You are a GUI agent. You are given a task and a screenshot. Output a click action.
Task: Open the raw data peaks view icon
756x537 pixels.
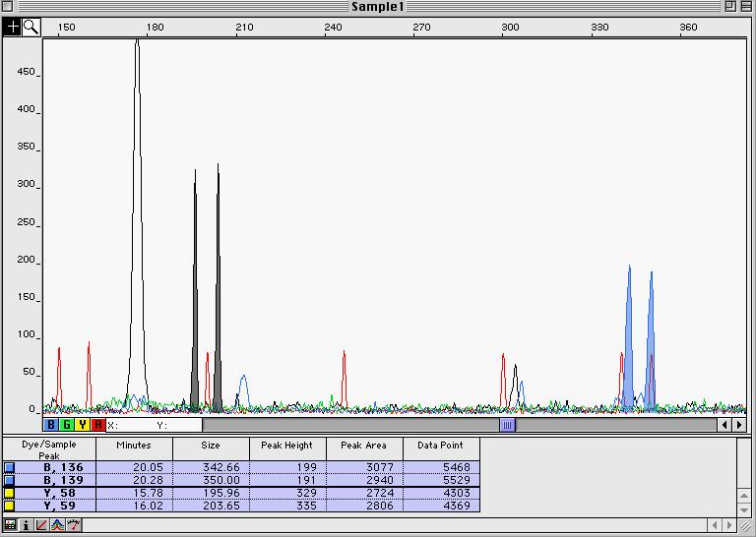coord(57,525)
